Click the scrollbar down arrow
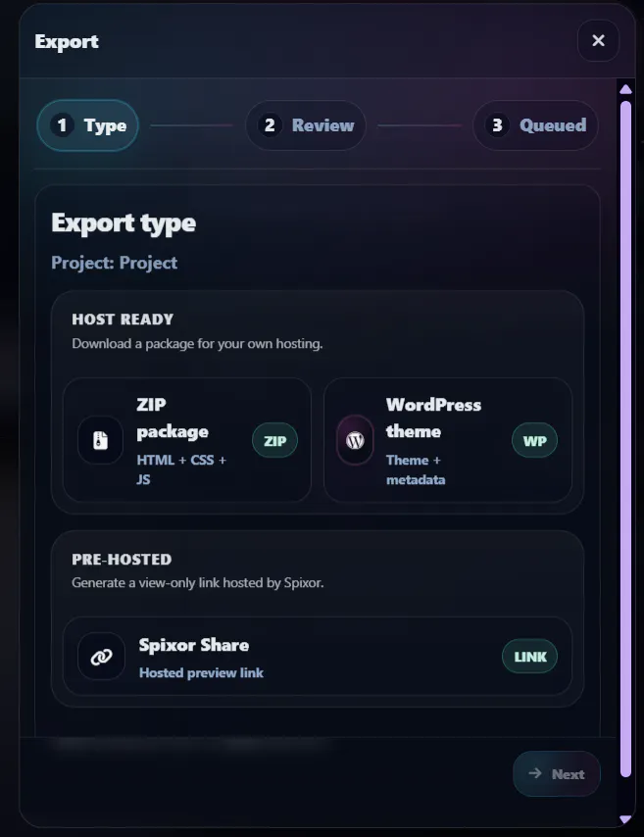This screenshot has height=837, width=644. tap(625, 819)
